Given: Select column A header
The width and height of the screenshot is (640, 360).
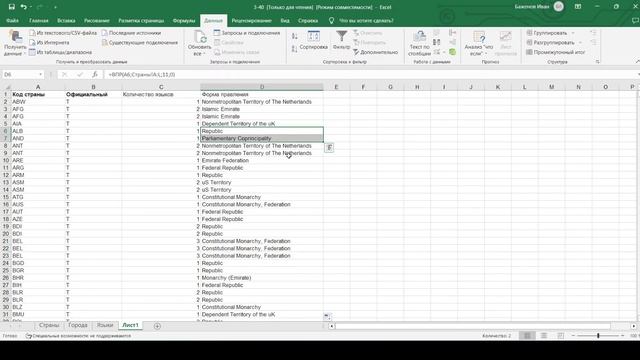Looking at the screenshot, I should click(x=38, y=87).
